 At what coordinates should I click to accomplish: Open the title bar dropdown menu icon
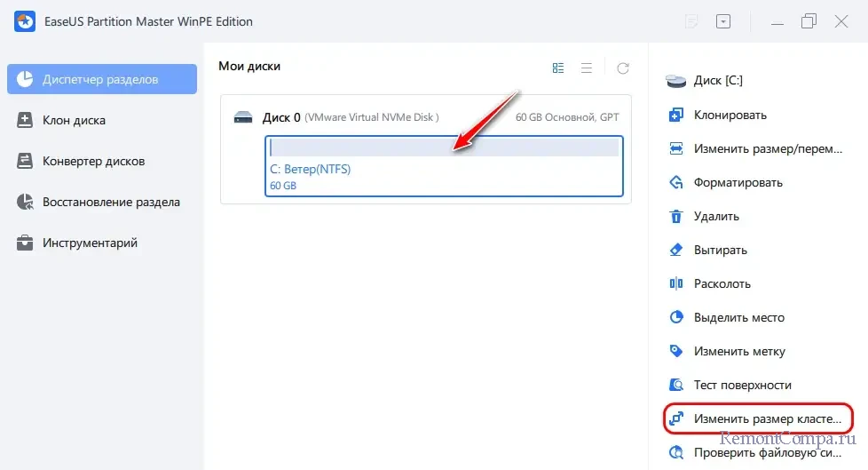(x=723, y=21)
